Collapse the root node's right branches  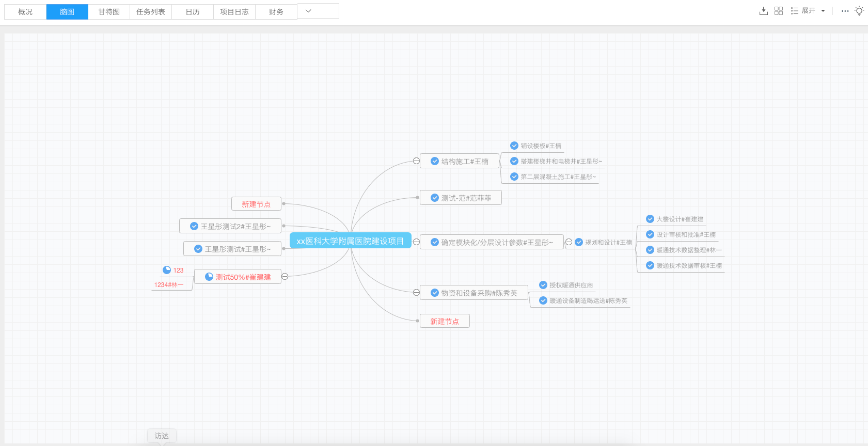point(416,242)
